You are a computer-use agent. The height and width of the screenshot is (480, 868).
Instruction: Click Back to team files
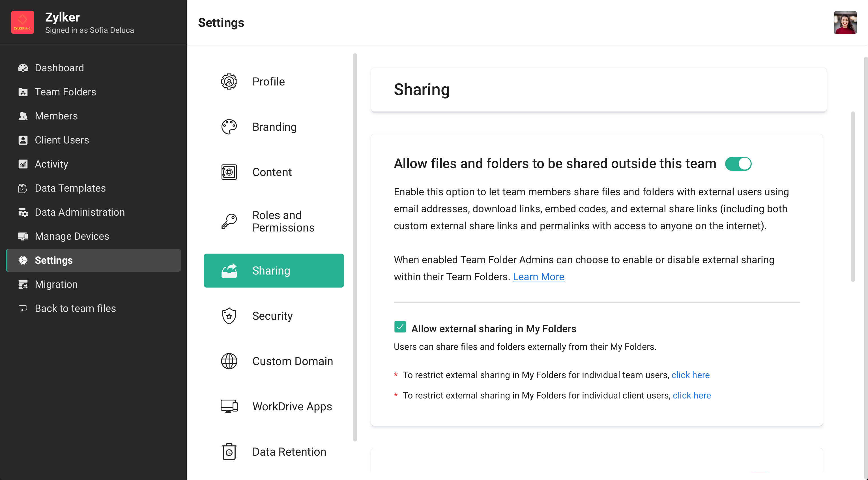tap(75, 308)
